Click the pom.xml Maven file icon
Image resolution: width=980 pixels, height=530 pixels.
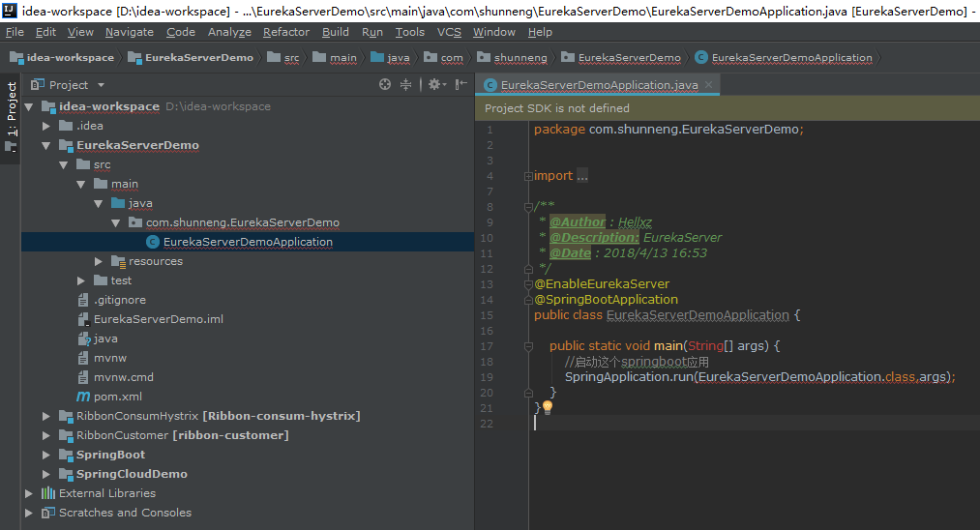coord(83,397)
